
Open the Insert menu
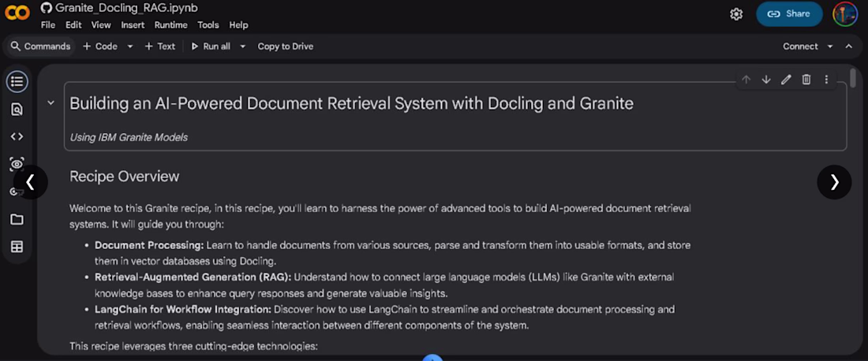click(x=133, y=25)
